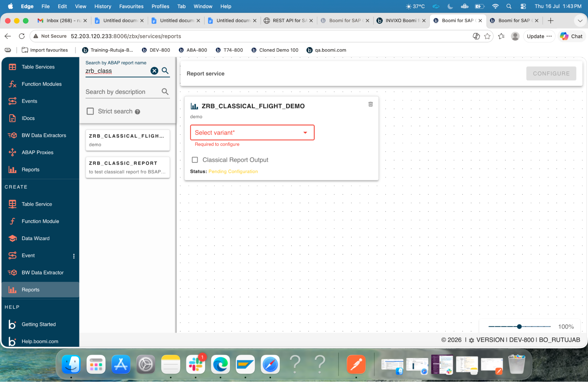The height and width of the screenshot is (382, 588).
Task: Open Reports under services list
Action: [30, 170]
